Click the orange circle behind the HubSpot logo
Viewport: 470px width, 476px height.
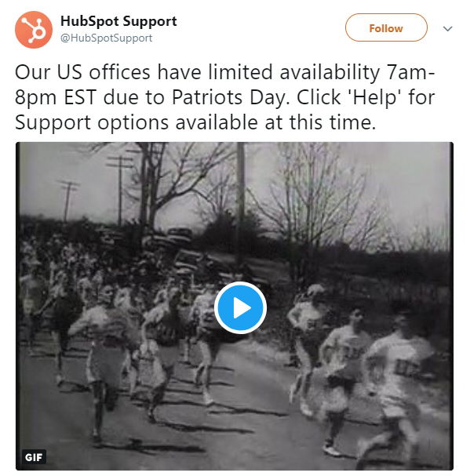click(x=34, y=30)
